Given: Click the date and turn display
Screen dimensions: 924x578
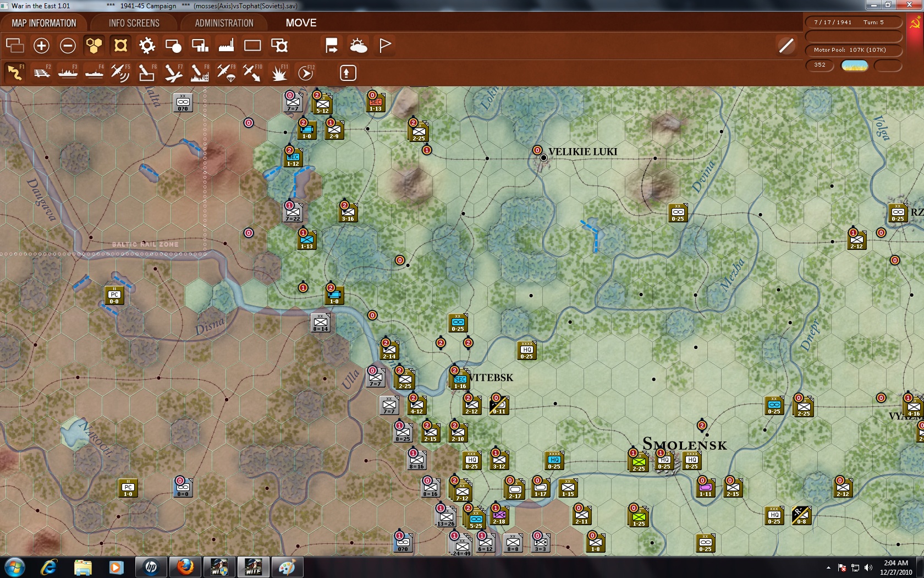Looking at the screenshot, I should pos(854,22).
